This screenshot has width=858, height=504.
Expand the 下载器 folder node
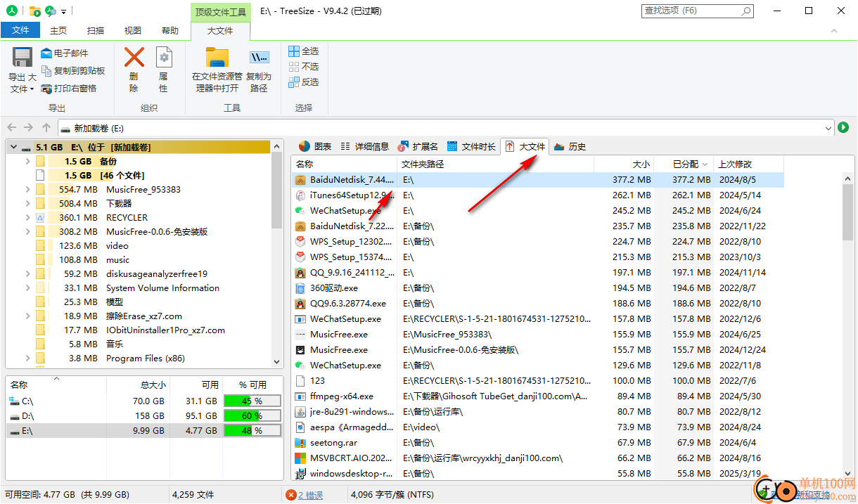pyautogui.click(x=27, y=204)
